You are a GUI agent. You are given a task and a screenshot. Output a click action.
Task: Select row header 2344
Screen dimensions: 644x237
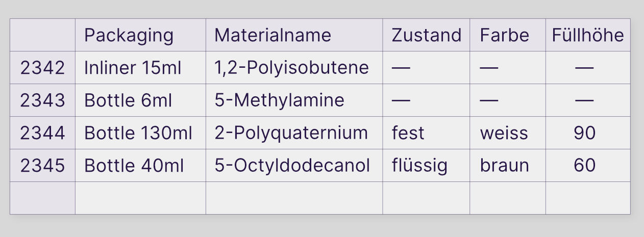tap(42, 133)
